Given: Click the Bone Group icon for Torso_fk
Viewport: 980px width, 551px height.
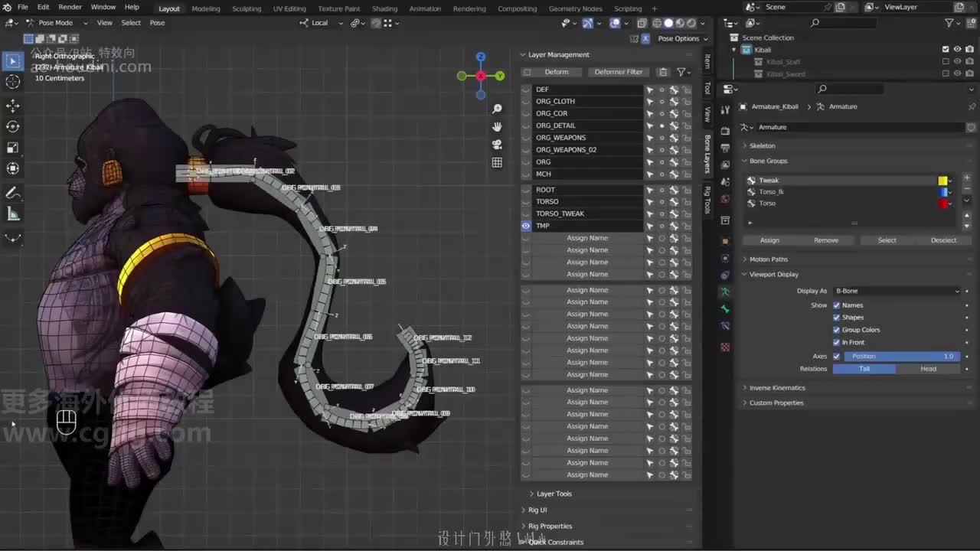Looking at the screenshot, I should coord(751,192).
